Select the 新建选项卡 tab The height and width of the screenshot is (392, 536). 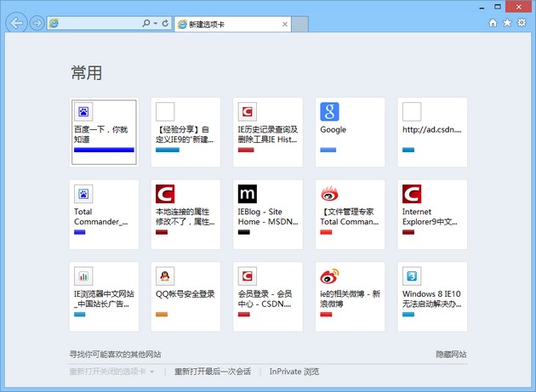point(232,25)
